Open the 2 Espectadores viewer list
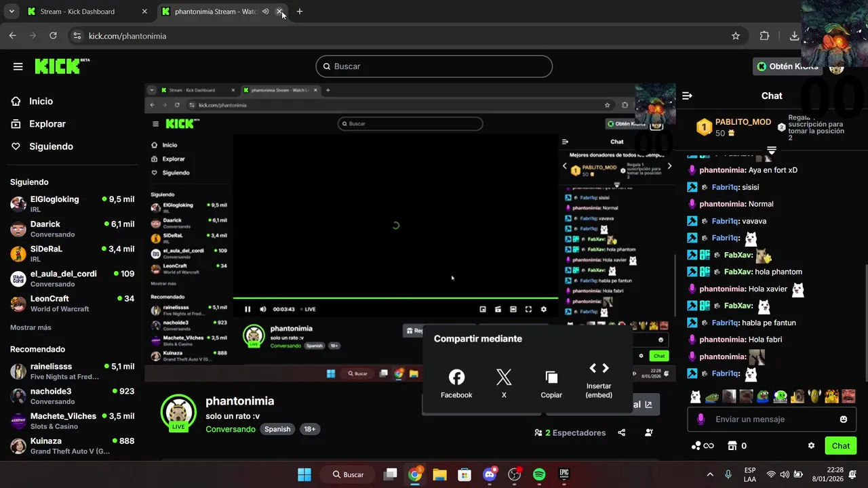 tap(570, 432)
